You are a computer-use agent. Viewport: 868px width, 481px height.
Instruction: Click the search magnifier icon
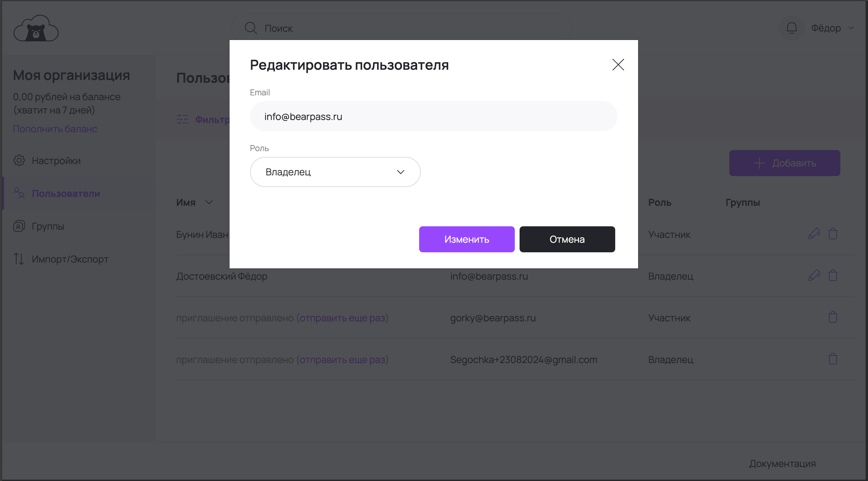251,28
